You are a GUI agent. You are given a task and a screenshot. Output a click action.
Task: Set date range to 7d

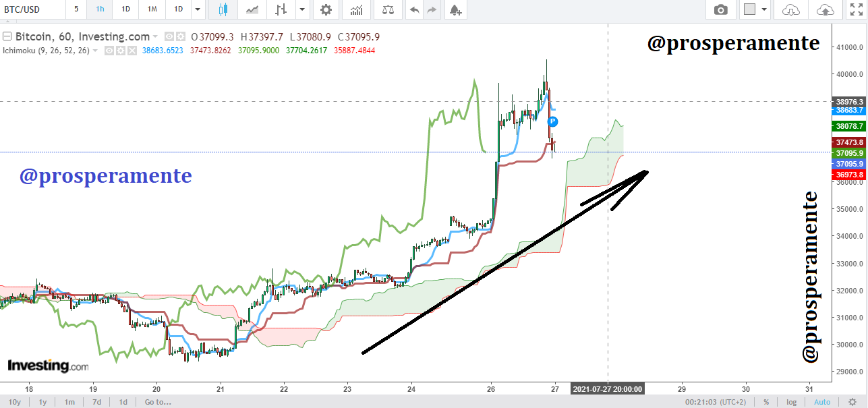[x=97, y=401]
